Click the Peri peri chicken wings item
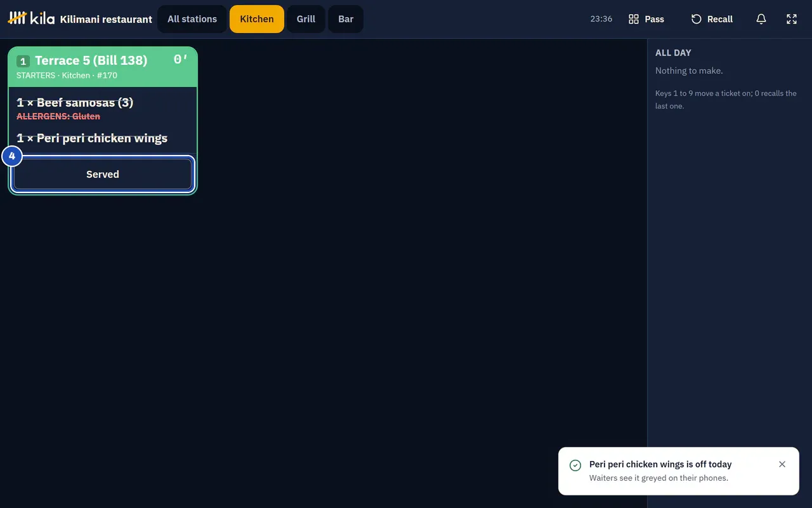Image resolution: width=812 pixels, height=508 pixels. 92,138
